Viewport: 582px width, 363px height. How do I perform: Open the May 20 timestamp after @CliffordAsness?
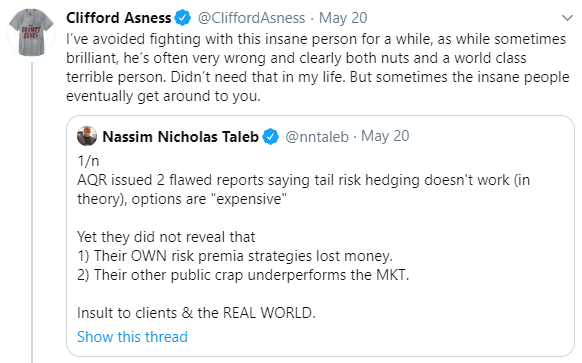pos(343,18)
